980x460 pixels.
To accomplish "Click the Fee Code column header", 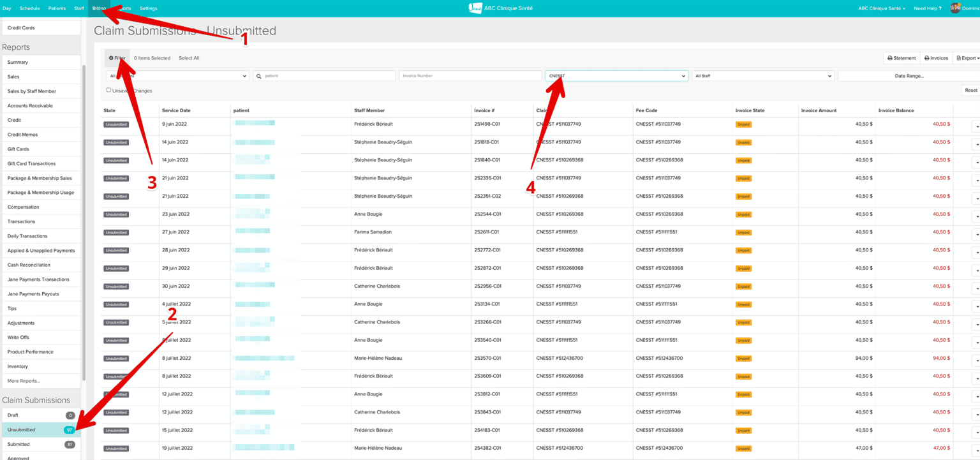I will (x=646, y=110).
